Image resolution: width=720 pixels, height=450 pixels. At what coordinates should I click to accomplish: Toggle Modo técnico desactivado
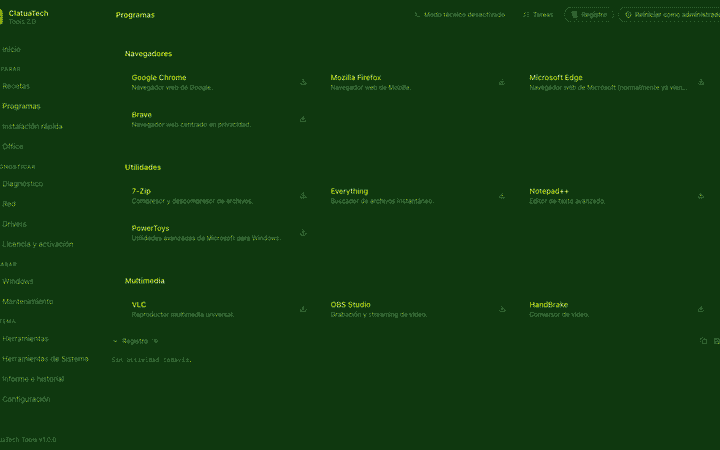[460, 15]
